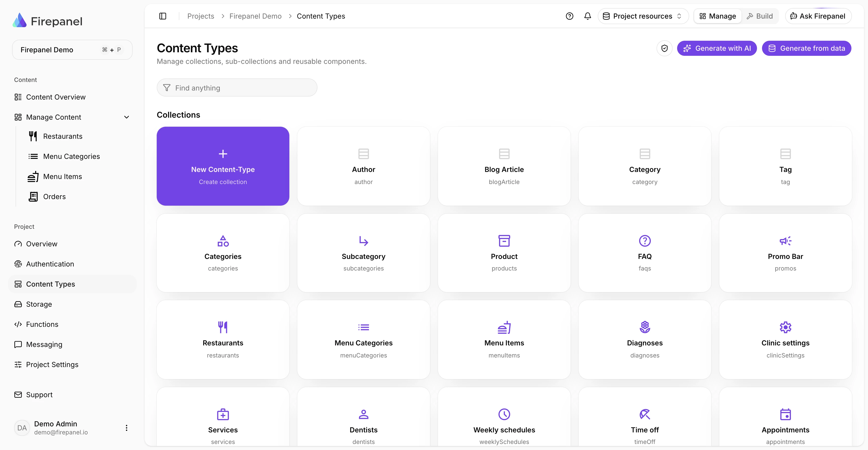Click Generate with AI button
Screen dimensions: 868x450
pyautogui.click(x=717, y=48)
